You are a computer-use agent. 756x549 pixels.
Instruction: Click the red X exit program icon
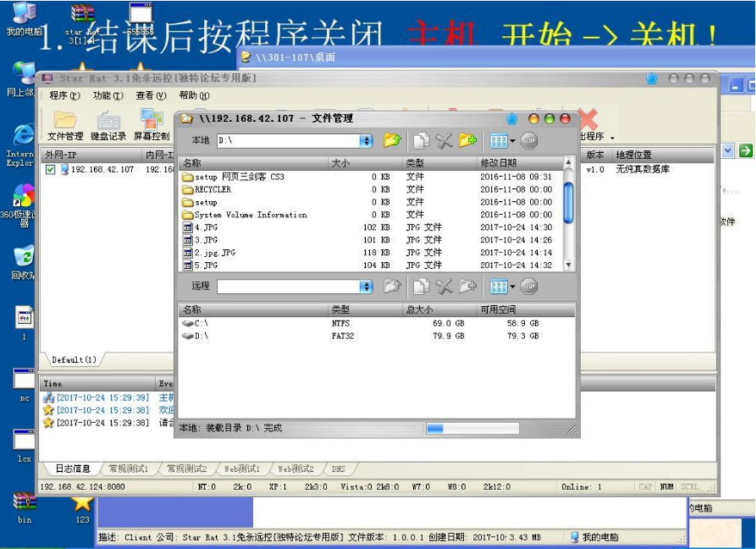(587, 119)
